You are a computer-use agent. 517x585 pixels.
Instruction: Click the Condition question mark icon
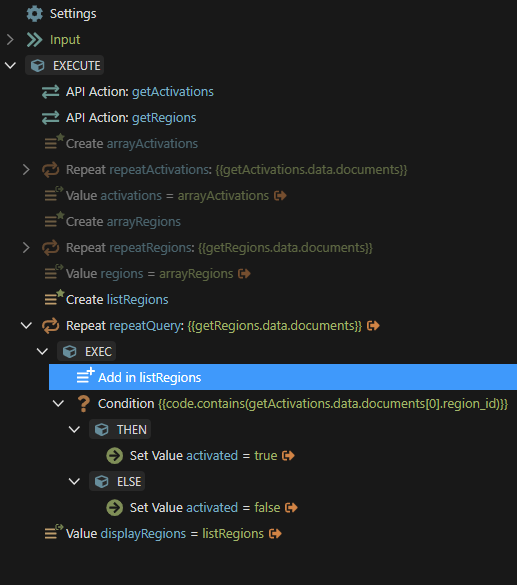pos(84,404)
